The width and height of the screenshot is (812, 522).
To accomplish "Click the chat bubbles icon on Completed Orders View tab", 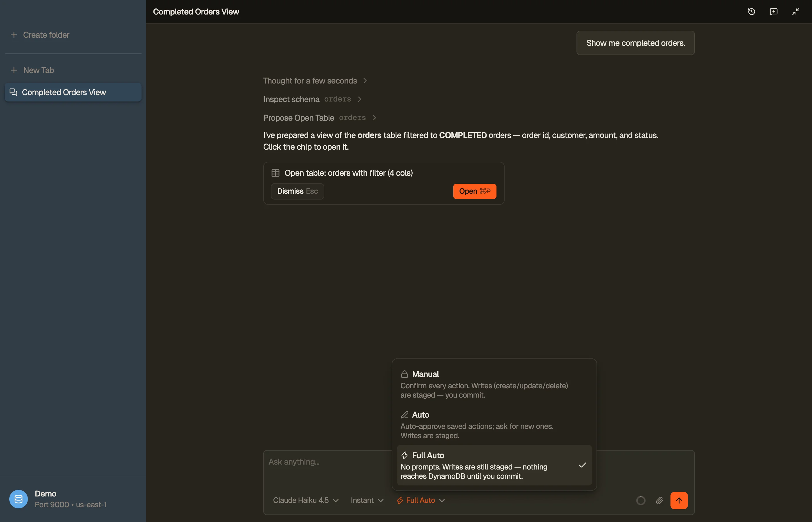I will [x=13, y=92].
